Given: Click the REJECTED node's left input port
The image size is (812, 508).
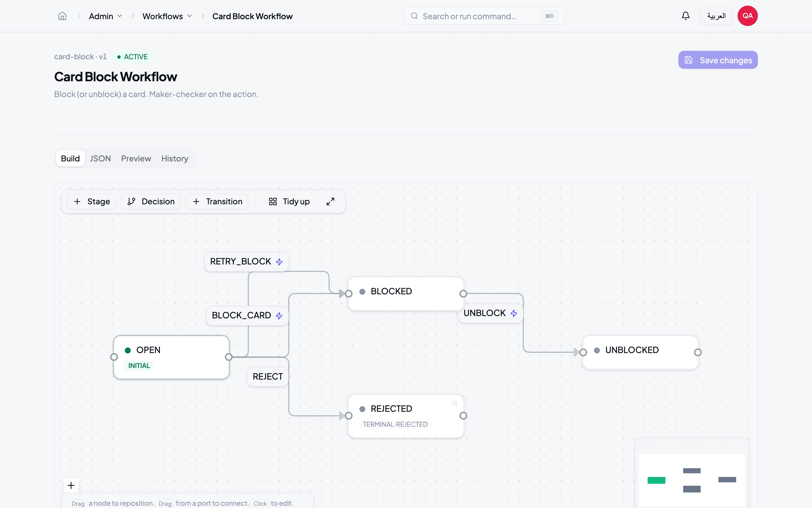Looking at the screenshot, I should coord(348,416).
